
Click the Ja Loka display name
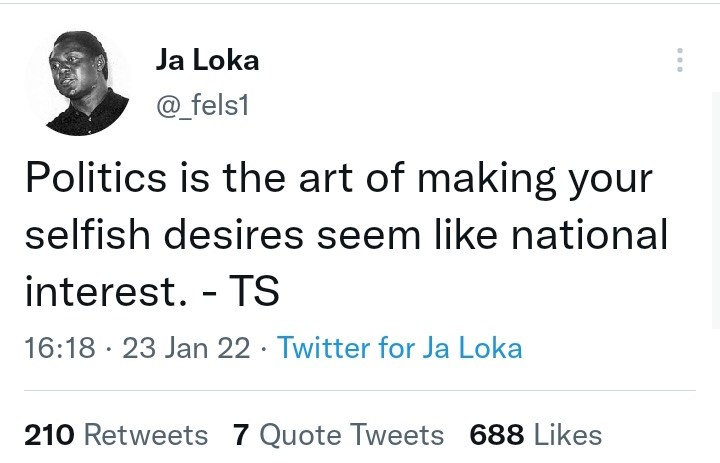208,60
